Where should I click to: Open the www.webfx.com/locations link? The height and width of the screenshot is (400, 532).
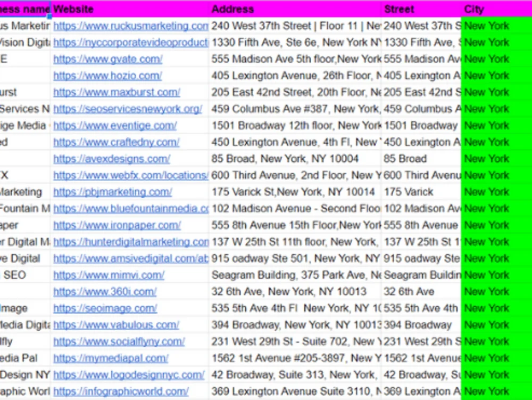(x=131, y=176)
